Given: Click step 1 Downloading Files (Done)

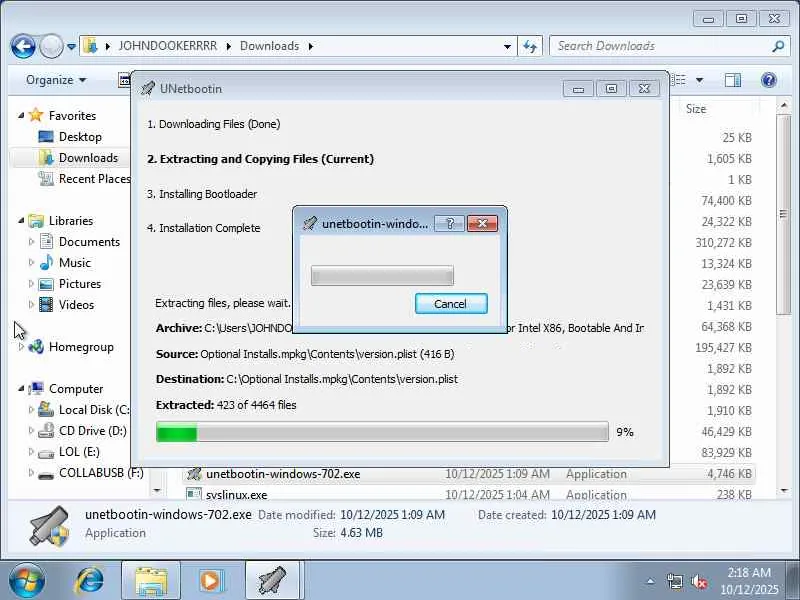Looking at the screenshot, I should pyautogui.click(x=213, y=124).
